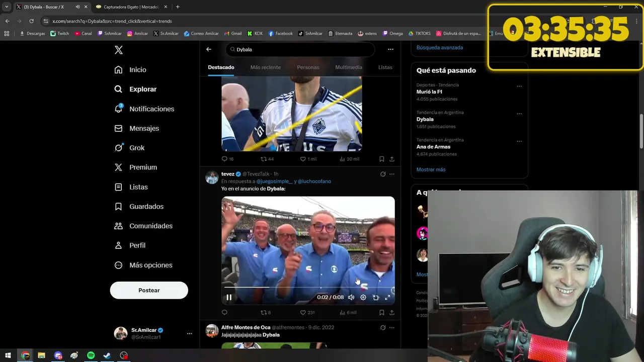Open Steam from the Windows taskbar
644x362 pixels.
click(x=107, y=355)
